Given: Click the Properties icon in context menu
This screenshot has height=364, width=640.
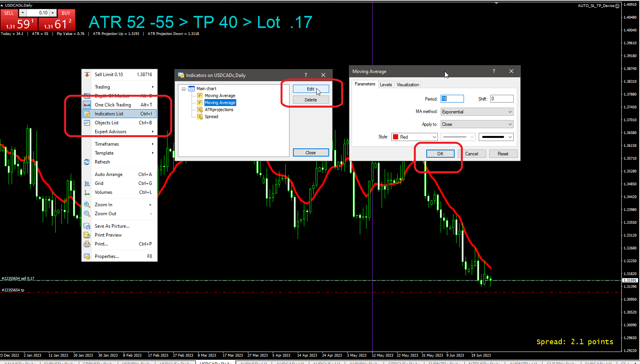Looking at the screenshot, I should [87, 256].
